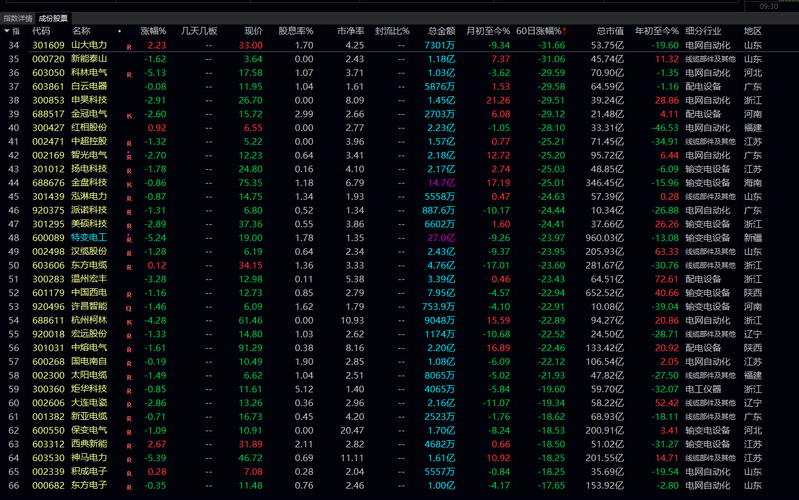The width and height of the screenshot is (799, 500).
Task: Select stock name 山大电力
Action: pos(89,45)
